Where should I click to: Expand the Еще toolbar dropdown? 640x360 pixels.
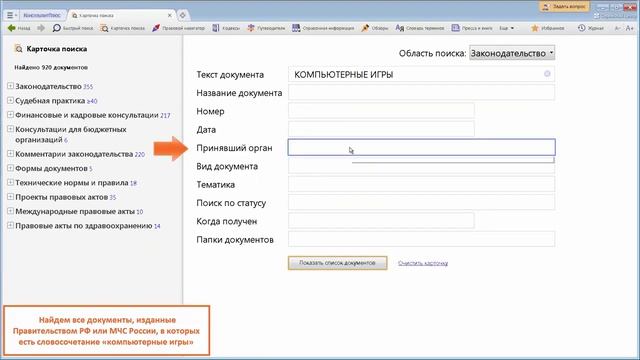tap(507, 28)
